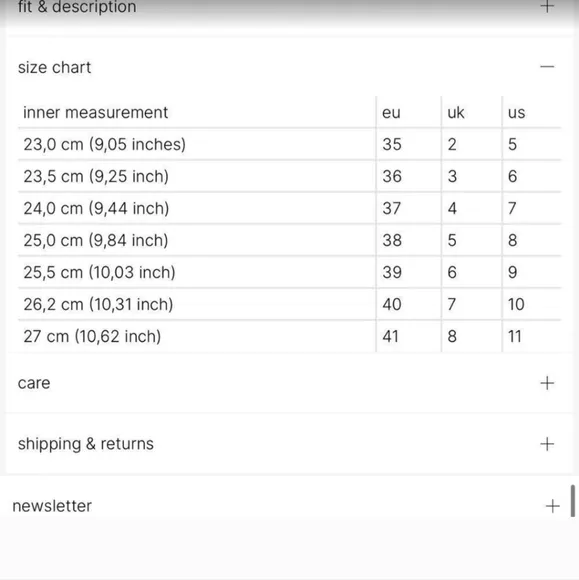Click the eu column header
579x580 pixels.
(391, 113)
